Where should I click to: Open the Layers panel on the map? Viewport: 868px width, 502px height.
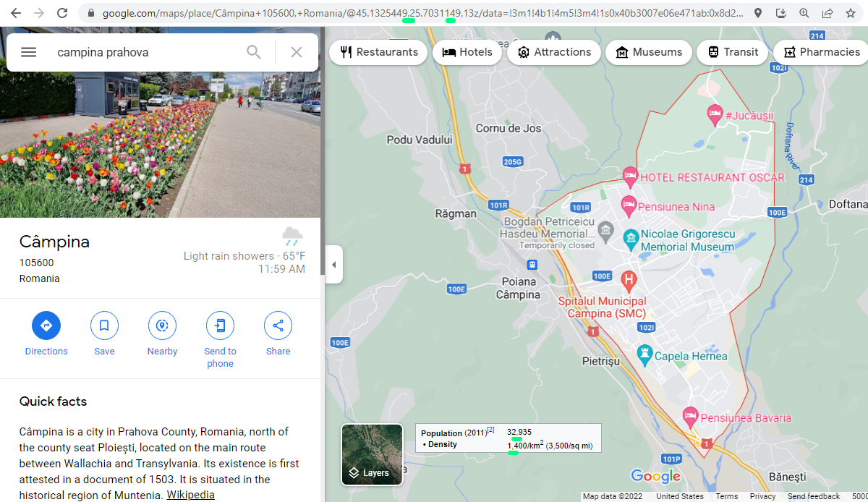pos(371,454)
